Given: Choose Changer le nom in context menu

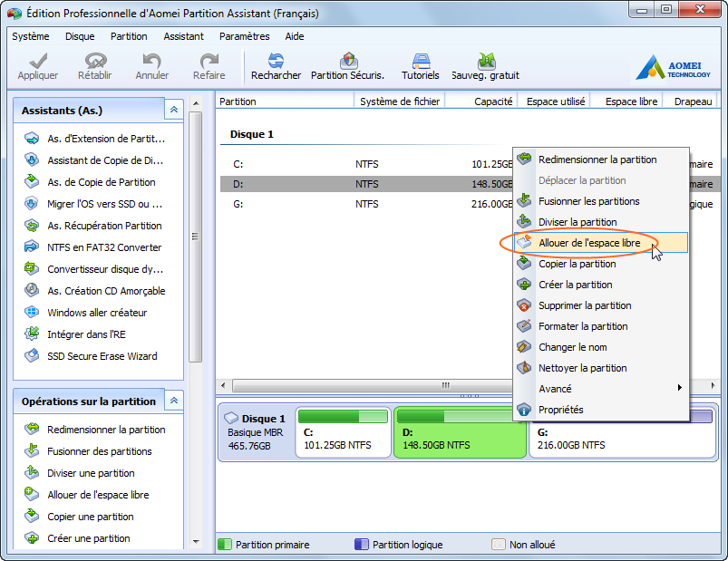Looking at the screenshot, I should click(x=601, y=347).
